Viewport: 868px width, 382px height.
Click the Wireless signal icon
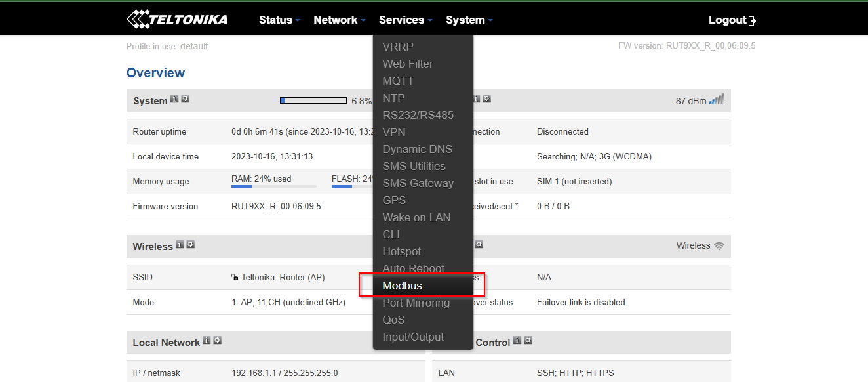pyautogui.click(x=720, y=245)
